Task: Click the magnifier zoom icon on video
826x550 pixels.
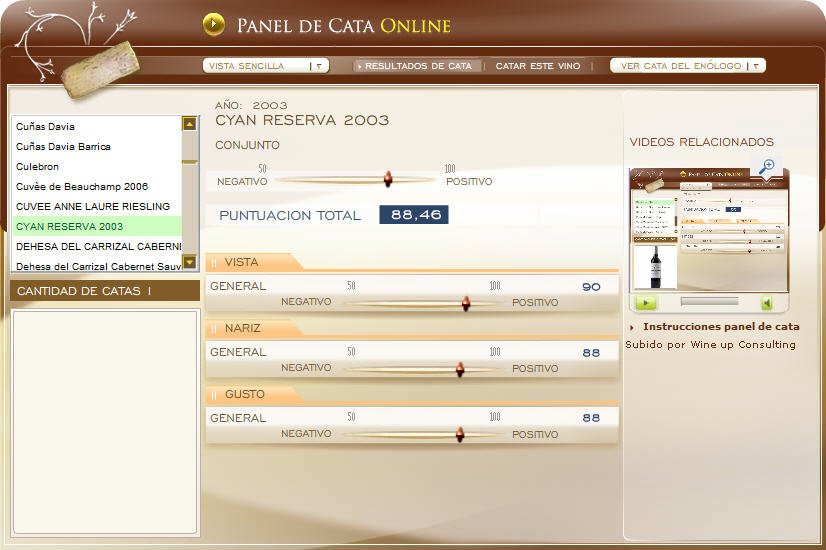Action: pos(766,166)
